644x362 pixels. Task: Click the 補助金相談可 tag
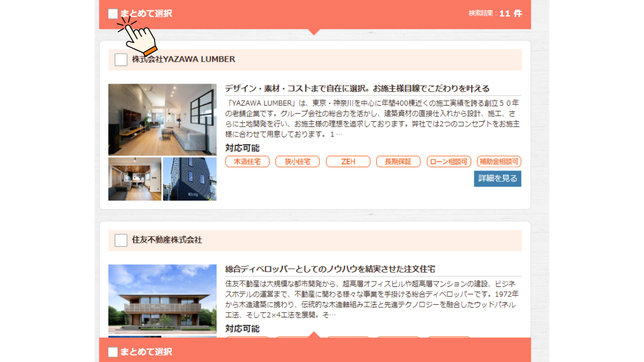pyautogui.click(x=499, y=161)
